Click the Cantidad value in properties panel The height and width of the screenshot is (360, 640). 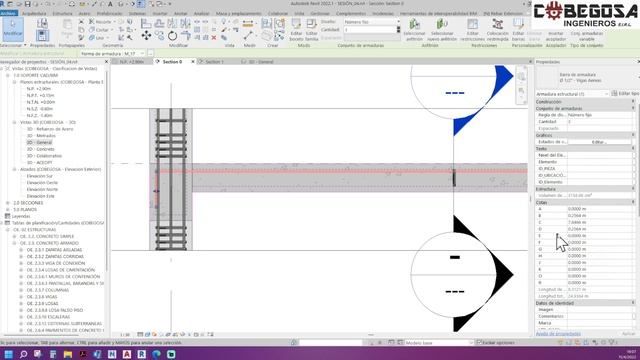pyautogui.click(x=599, y=122)
